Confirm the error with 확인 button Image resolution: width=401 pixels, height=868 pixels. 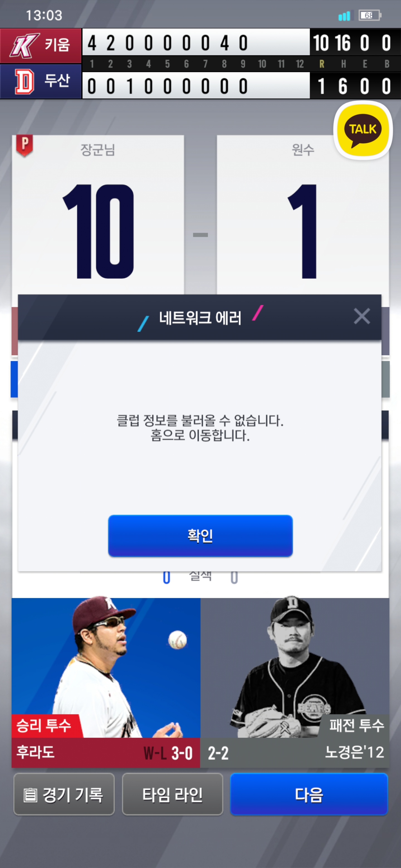coord(200,536)
